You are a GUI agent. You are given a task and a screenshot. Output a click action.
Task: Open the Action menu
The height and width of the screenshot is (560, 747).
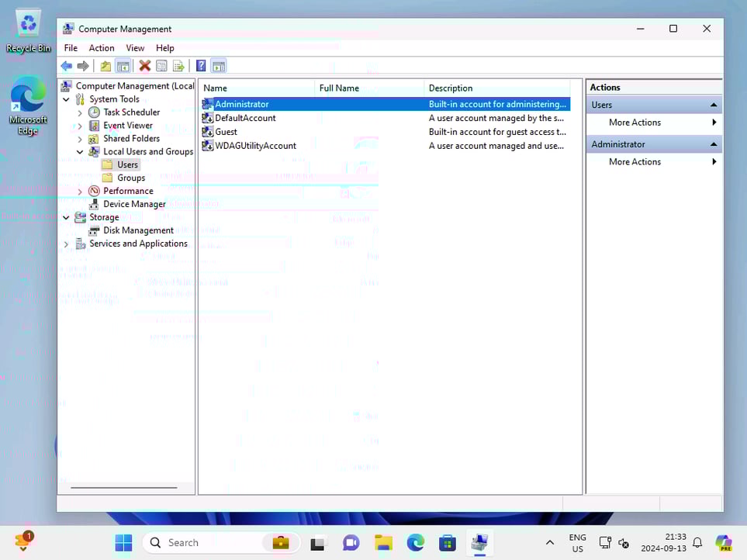tap(101, 47)
